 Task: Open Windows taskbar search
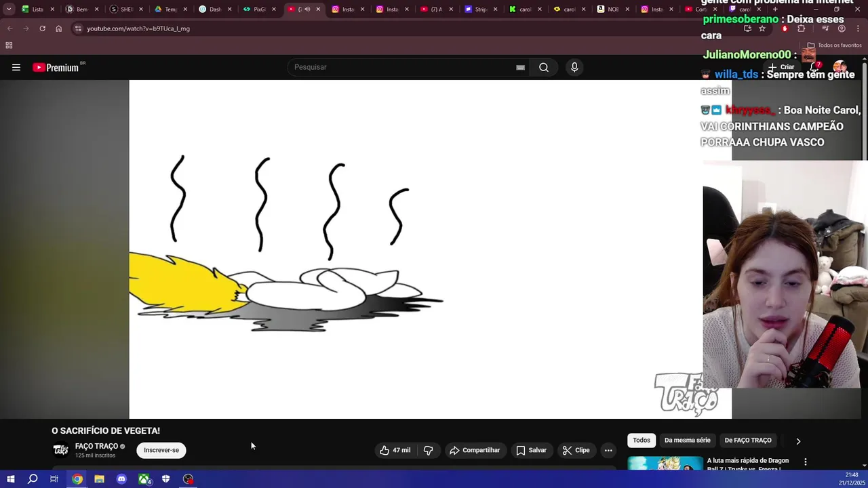coord(33,479)
